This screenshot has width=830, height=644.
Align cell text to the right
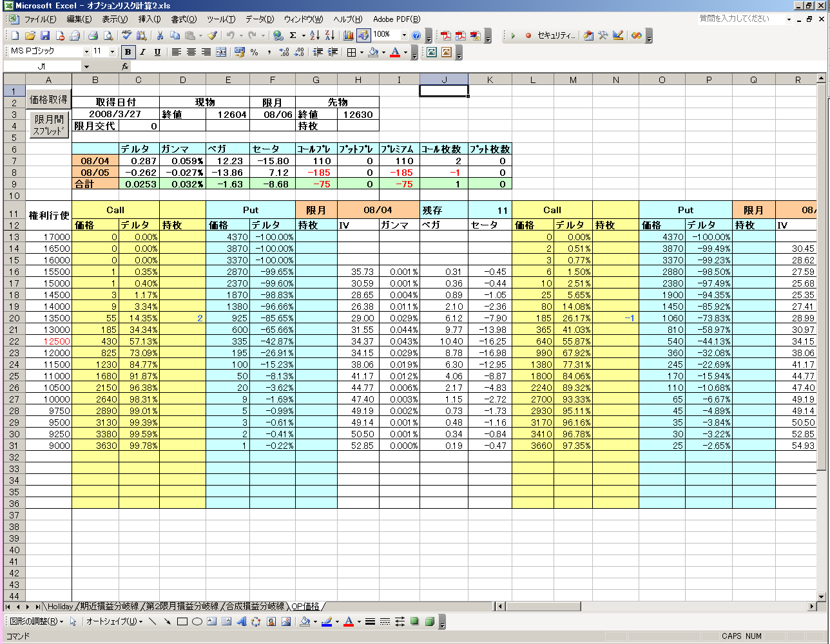(x=206, y=52)
